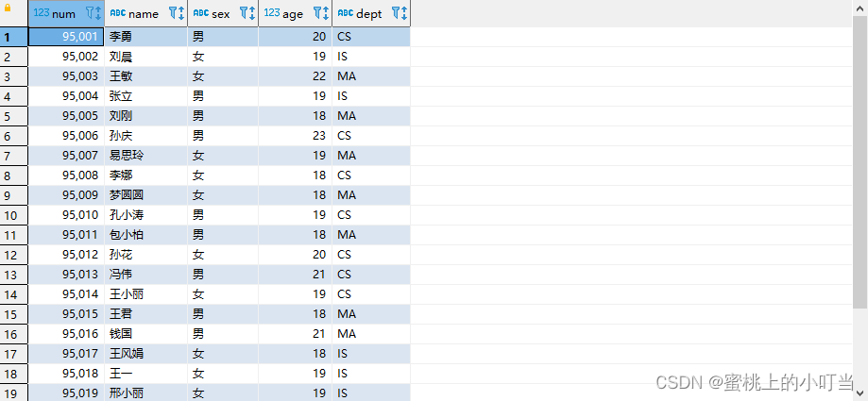The image size is (868, 401).
Task: Click the name cell 王君
Action: tap(146, 314)
